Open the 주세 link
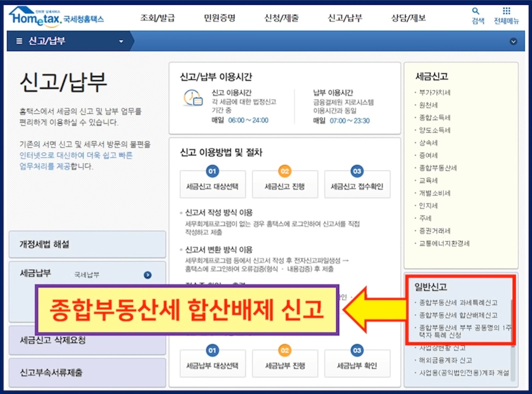The height and width of the screenshot is (394, 532). click(x=425, y=218)
